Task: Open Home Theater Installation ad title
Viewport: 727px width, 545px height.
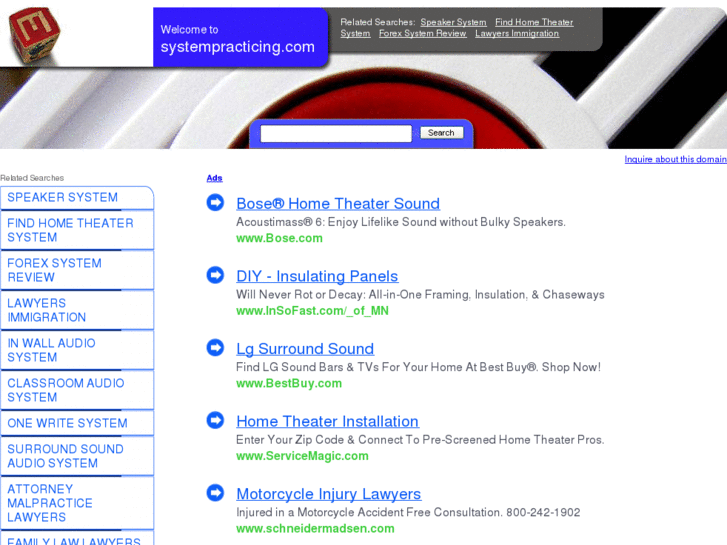Action: coord(328,422)
